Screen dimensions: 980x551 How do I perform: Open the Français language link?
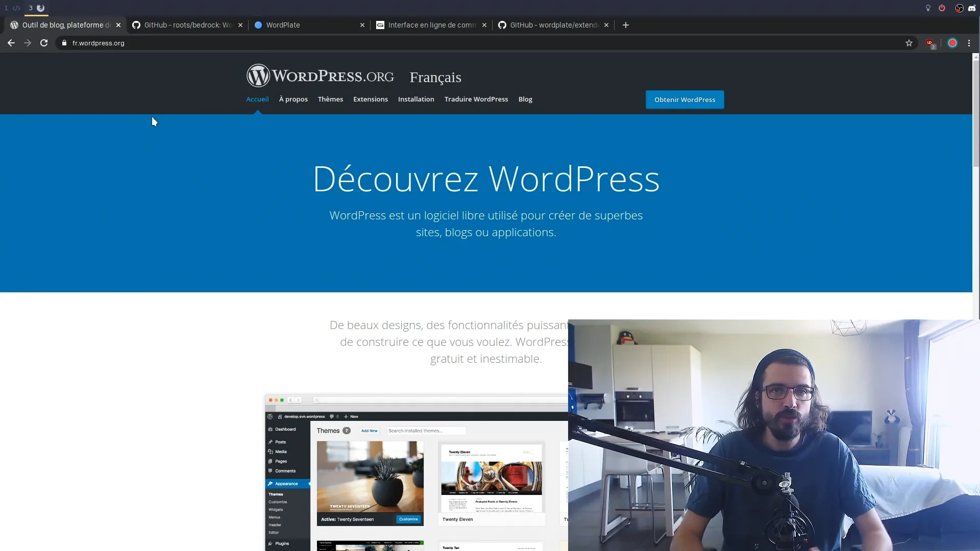[435, 77]
